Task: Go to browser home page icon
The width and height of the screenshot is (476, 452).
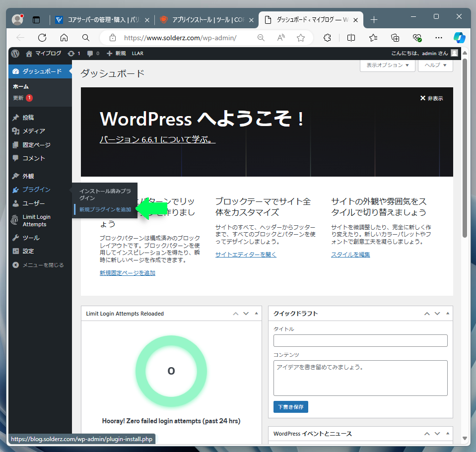Action: (x=64, y=38)
